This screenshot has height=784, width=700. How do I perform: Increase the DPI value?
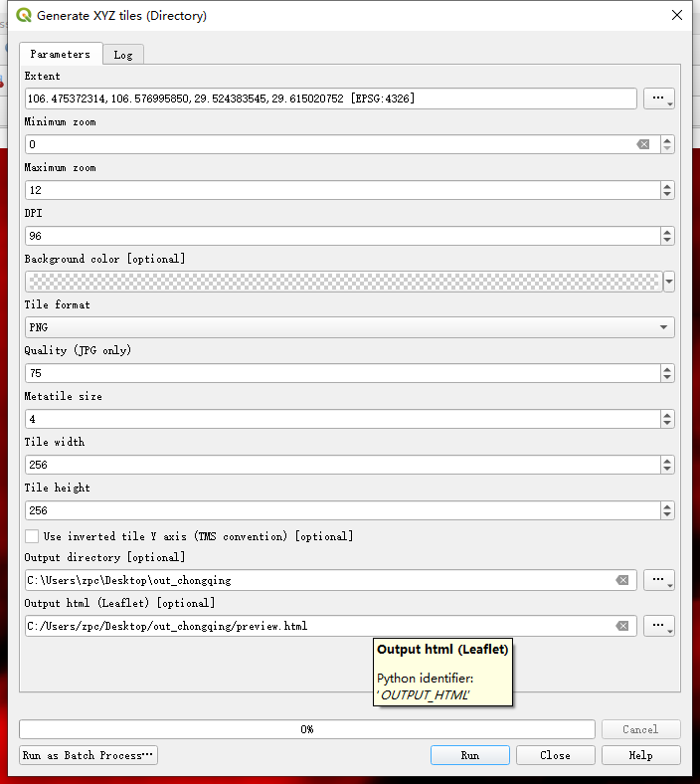667,232
